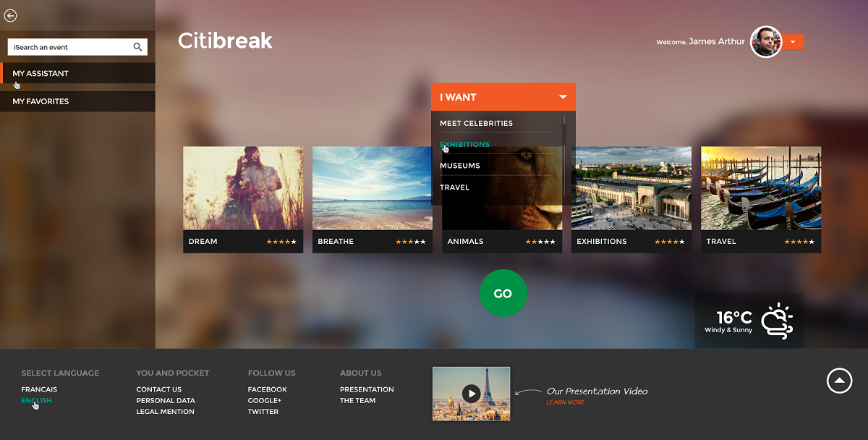Click the Learn More link
The width and height of the screenshot is (868, 440).
[x=566, y=402]
